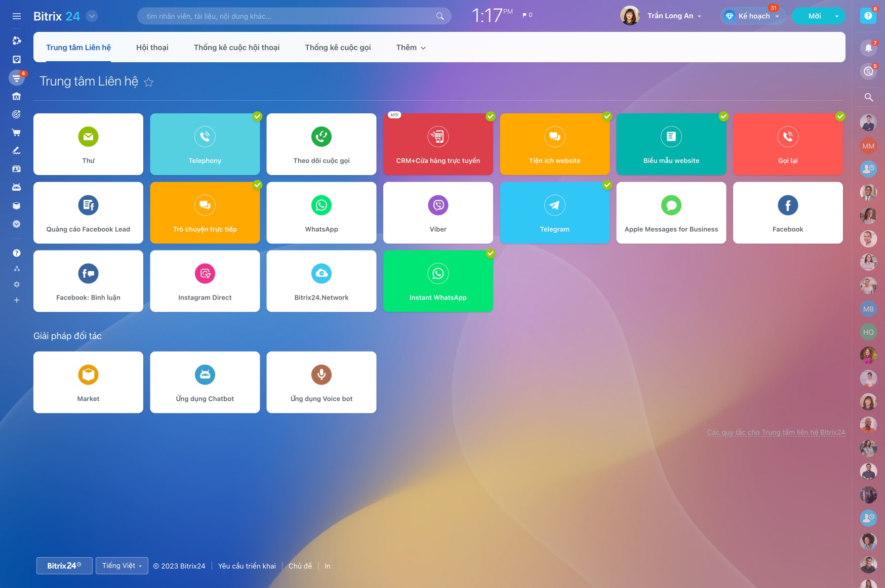This screenshot has width=885, height=588.
Task: Toggle the hamburger main menu
Action: (17, 16)
